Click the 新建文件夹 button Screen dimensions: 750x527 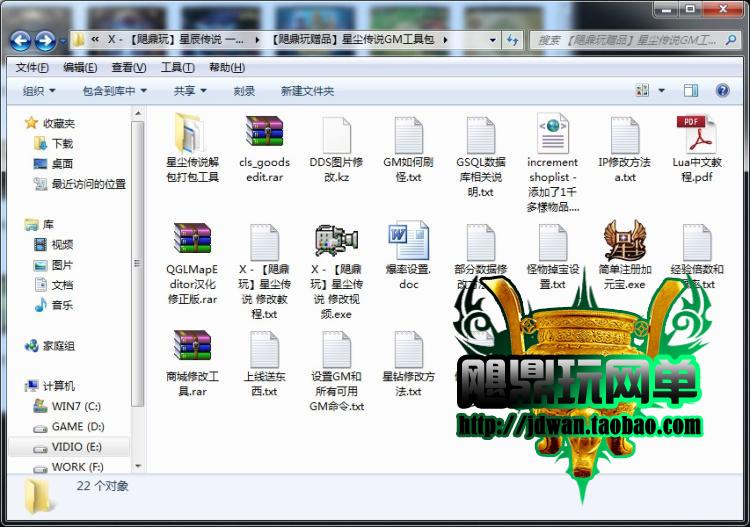[x=307, y=91]
